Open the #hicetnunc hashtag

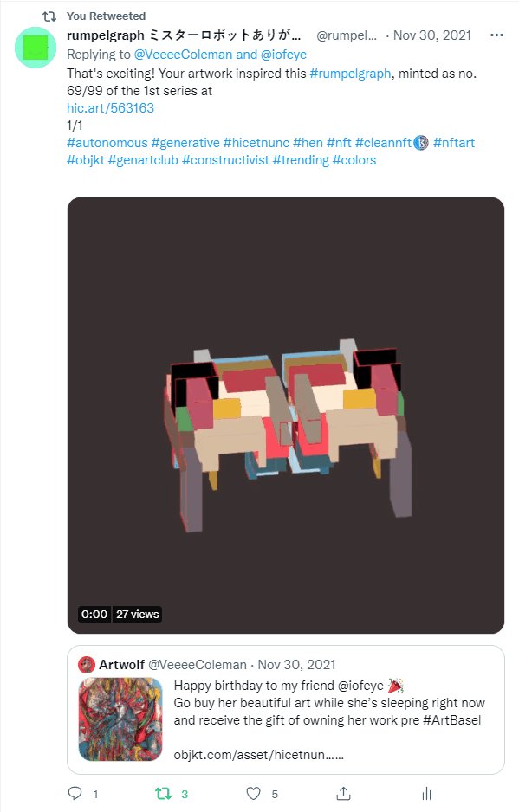tap(256, 143)
